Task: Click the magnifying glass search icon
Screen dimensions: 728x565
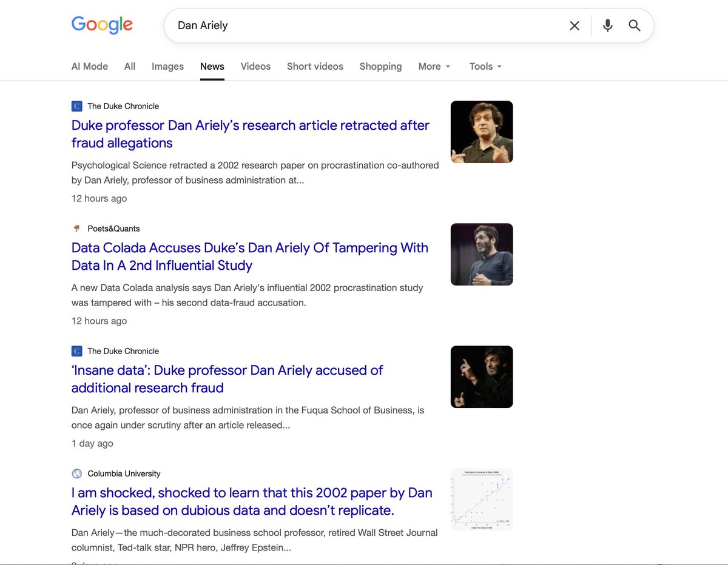Action: pyautogui.click(x=635, y=25)
